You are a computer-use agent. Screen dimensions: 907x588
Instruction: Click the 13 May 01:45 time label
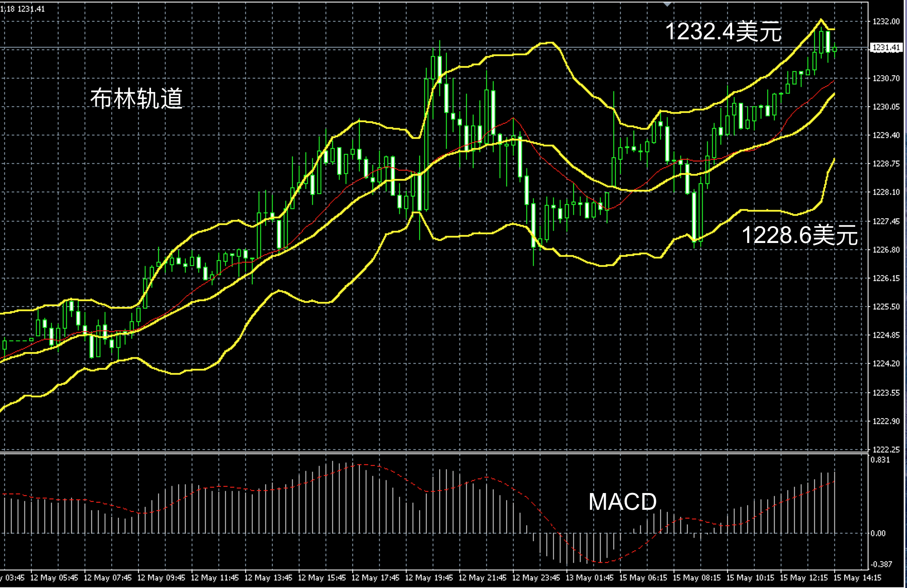(x=589, y=578)
